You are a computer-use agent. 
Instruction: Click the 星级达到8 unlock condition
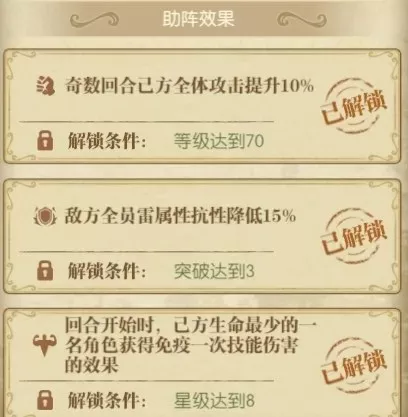(x=214, y=400)
